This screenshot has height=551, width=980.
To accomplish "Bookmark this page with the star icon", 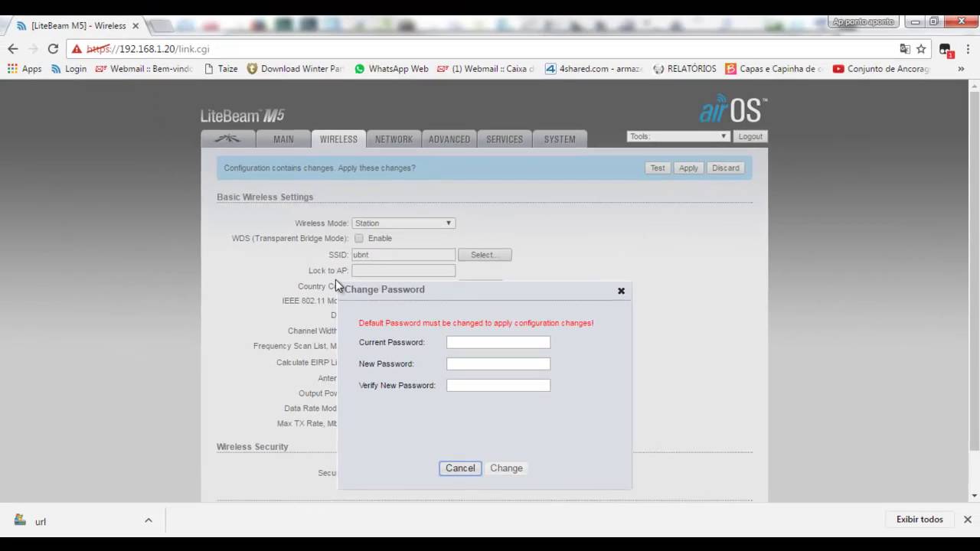I will pyautogui.click(x=921, y=48).
